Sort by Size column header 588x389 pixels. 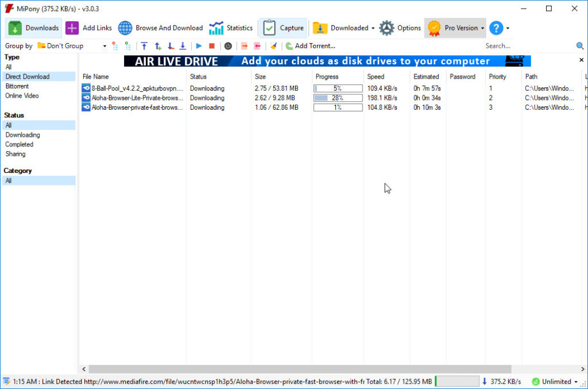281,76
